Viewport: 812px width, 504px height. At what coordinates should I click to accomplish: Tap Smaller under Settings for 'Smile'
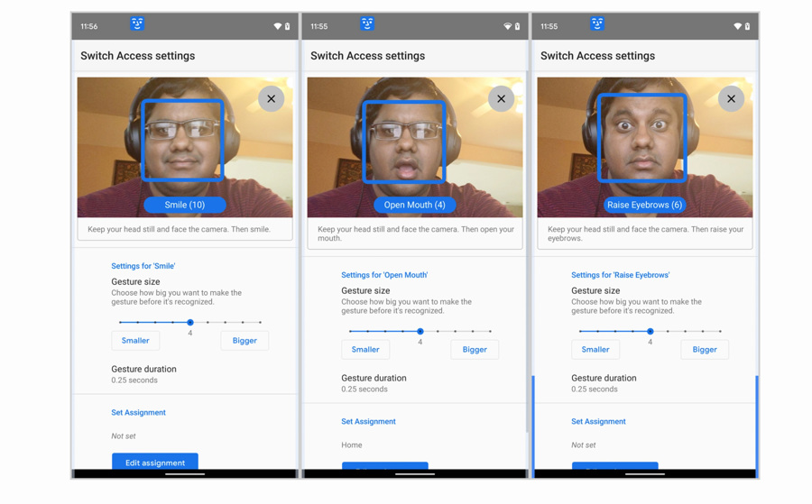(x=135, y=341)
